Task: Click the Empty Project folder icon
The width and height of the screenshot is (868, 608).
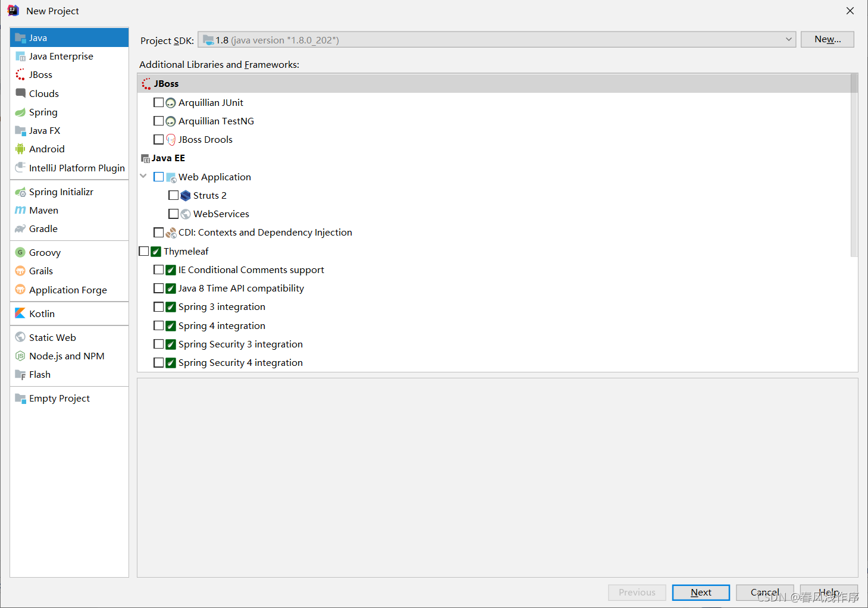Action: coord(20,399)
